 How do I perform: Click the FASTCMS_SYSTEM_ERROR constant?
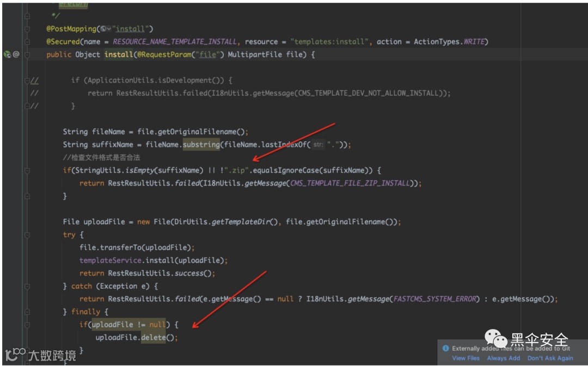pyautogui.click(x=434, y=299)
